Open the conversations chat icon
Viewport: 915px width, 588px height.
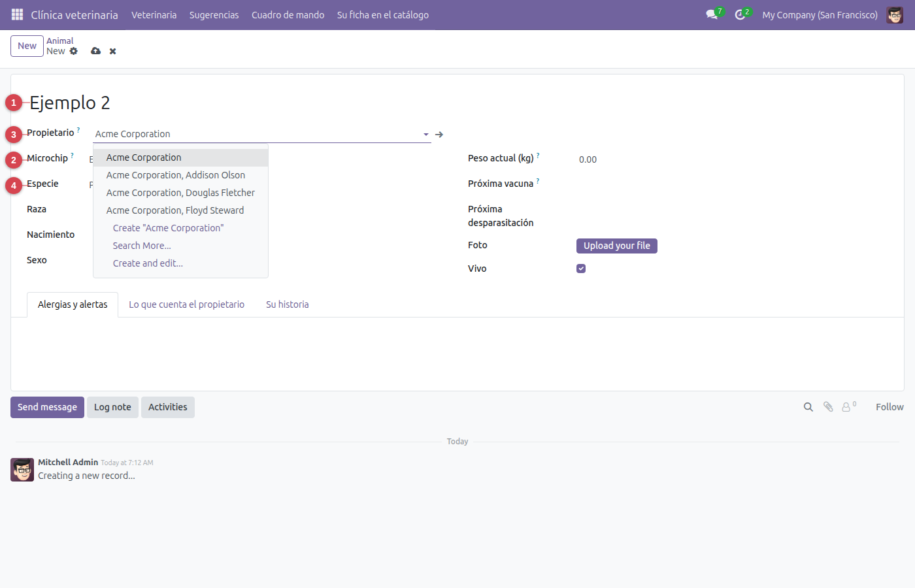coord(712,14)
